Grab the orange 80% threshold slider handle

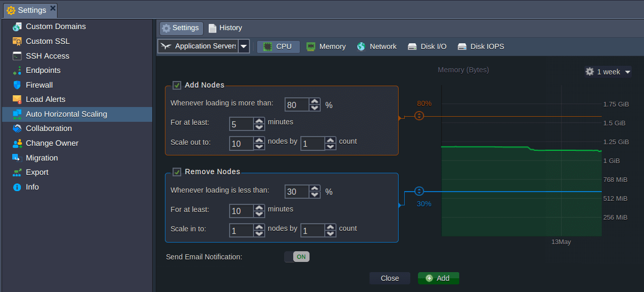tap(419, 116)
